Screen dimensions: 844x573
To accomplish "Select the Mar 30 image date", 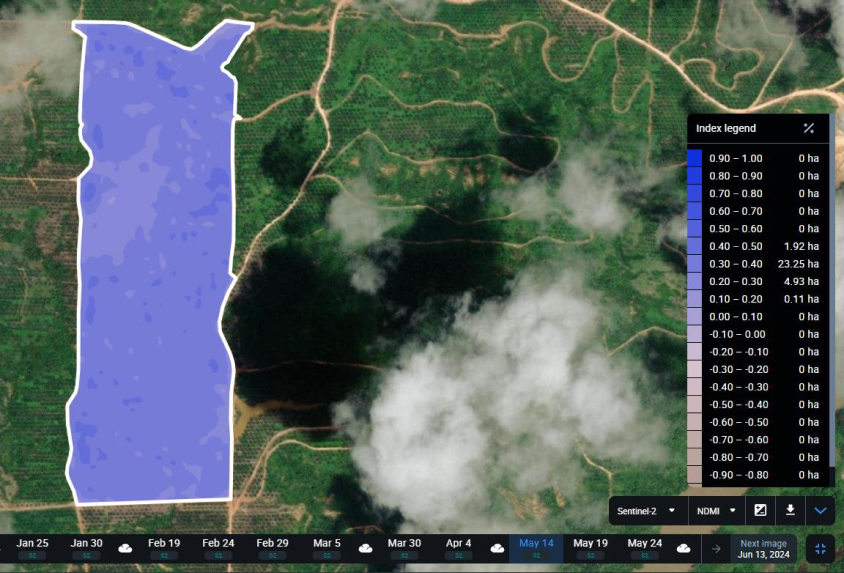I will tap(404, 548).
